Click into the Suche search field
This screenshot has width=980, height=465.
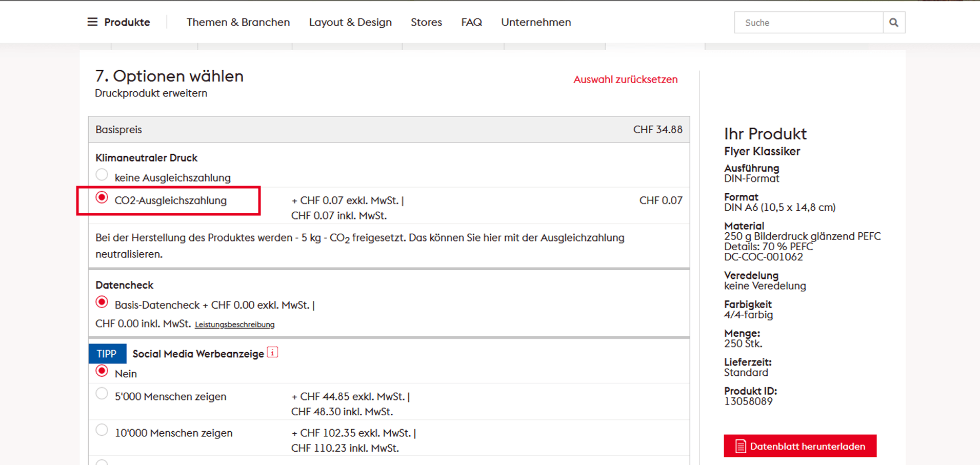click(x=808, y=23)
